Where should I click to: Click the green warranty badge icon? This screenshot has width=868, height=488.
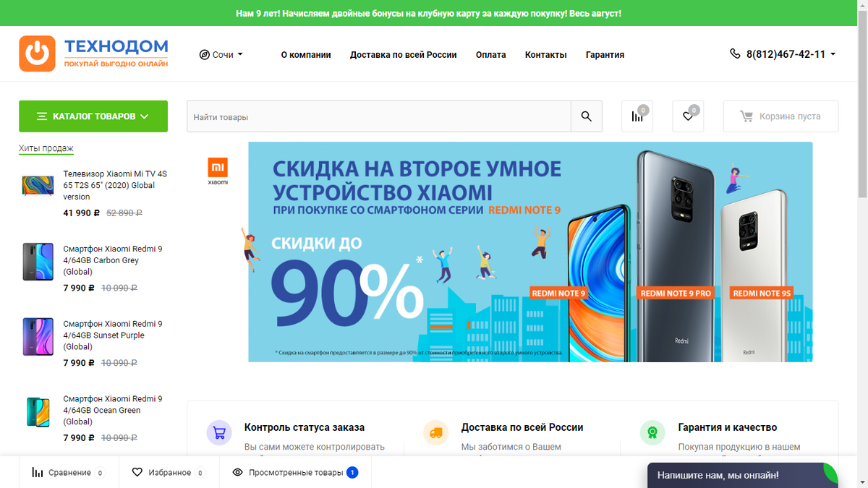(x=652, y=433)
